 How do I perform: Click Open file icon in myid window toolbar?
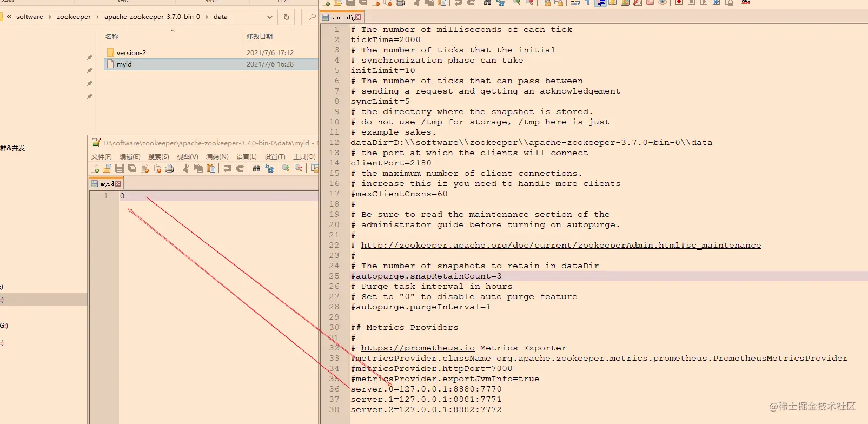tap(107, 169)
